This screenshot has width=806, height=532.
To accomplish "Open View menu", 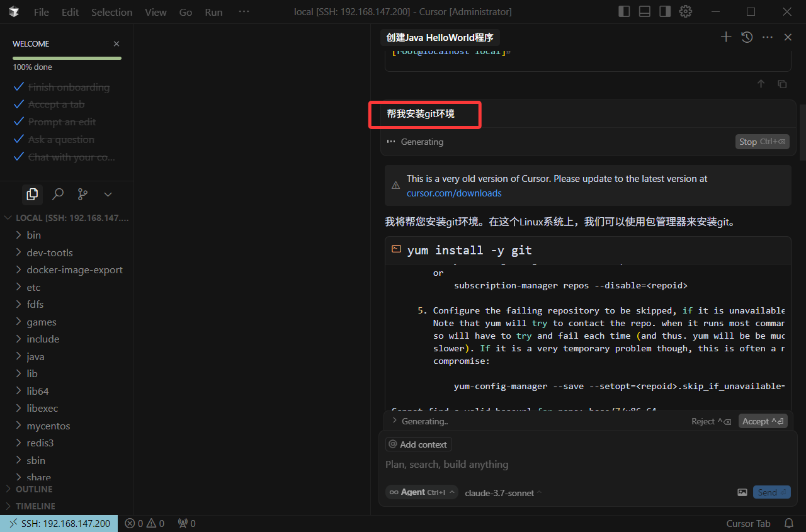I will tap(156, 12).
